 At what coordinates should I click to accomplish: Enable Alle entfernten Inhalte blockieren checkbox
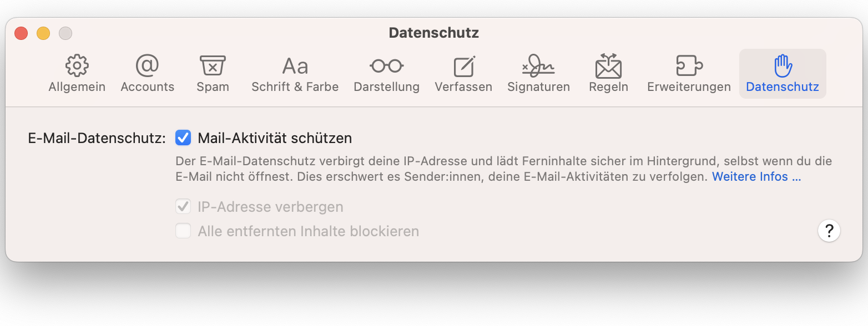pos(183,231)
